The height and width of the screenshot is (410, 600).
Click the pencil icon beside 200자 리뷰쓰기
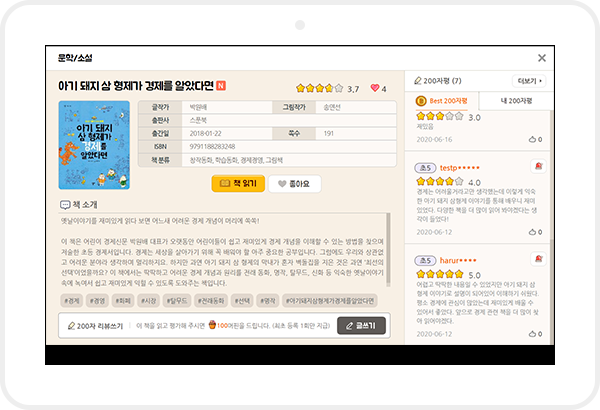pyautogui.click(x=71, y=326)
